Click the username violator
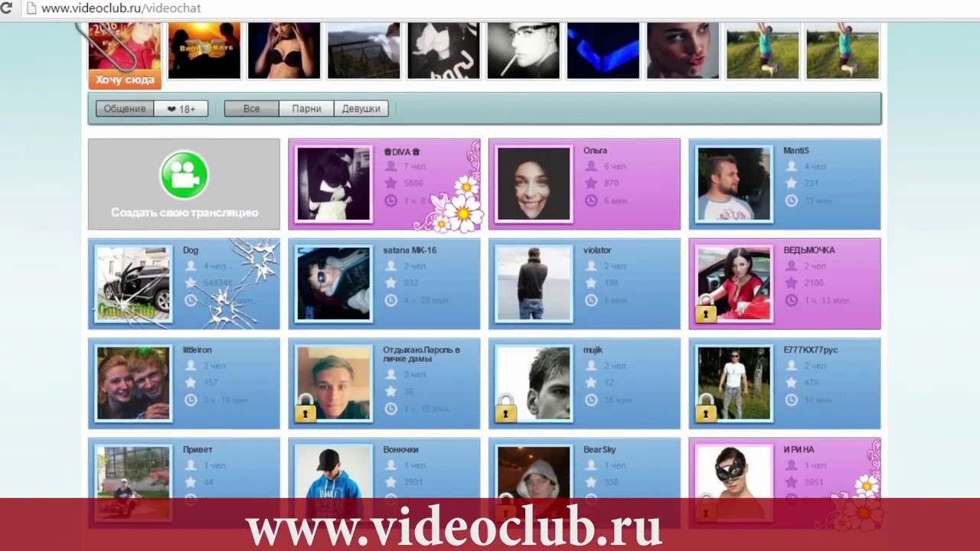This screenshot has width=980, height=551. pos(597,250)
